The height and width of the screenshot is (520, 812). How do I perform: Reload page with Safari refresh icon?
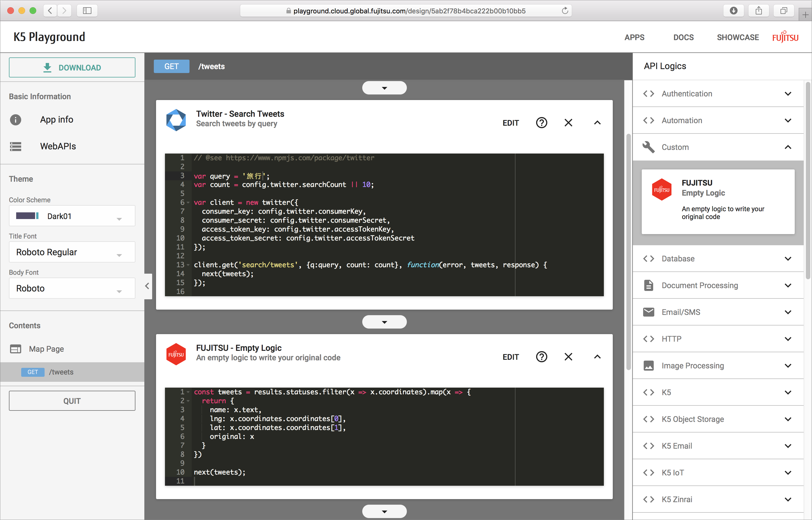click(565, 11)
